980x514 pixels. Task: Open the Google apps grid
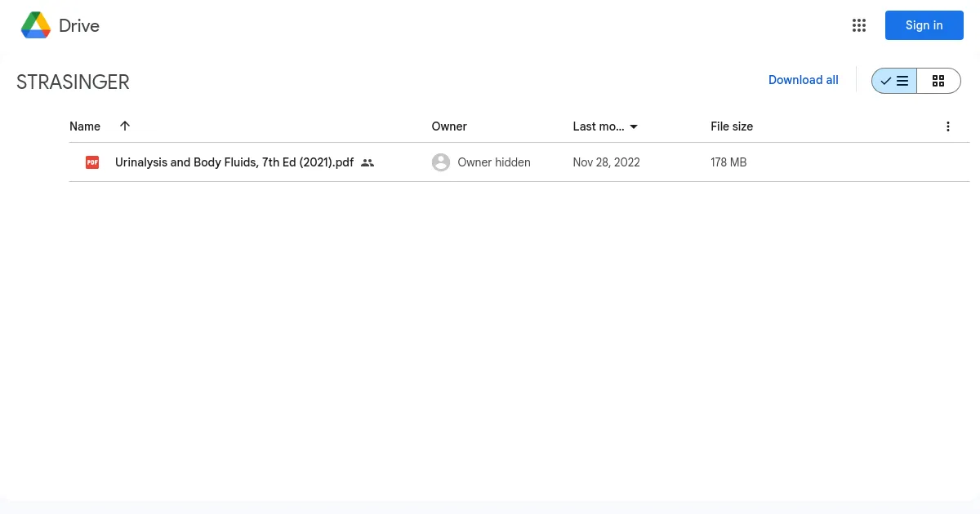[x=858, y=25]
